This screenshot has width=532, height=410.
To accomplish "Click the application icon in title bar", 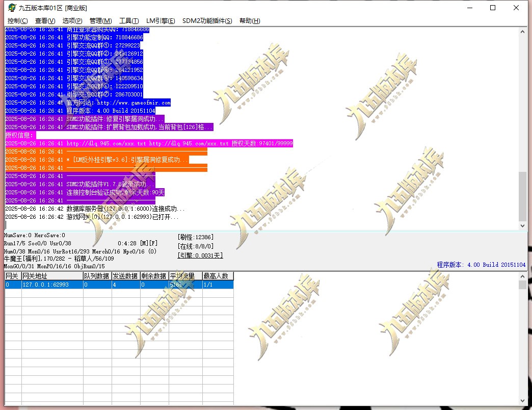I will [12, 8].
